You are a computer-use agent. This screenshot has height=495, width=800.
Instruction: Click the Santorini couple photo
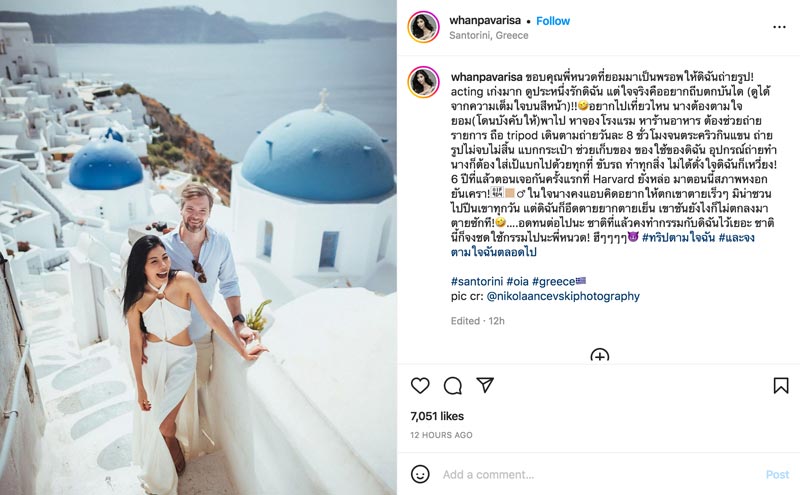tap(198, 248)
